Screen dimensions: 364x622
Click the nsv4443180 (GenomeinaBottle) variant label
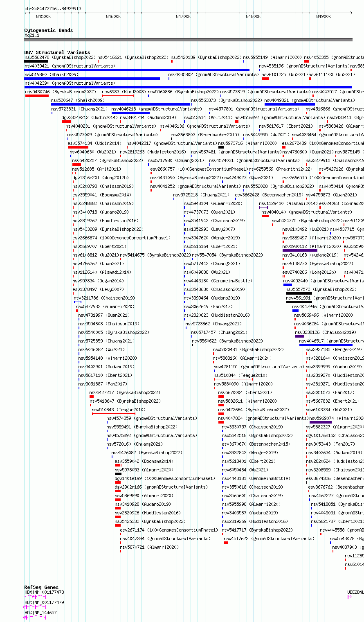218,281
